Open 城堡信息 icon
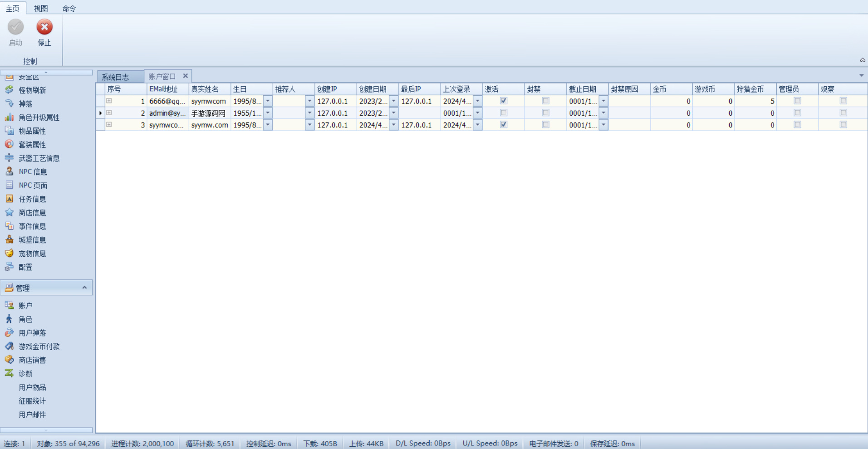Image resolution: width=868 pixels, height=449 pixels. tap(9, 239)
